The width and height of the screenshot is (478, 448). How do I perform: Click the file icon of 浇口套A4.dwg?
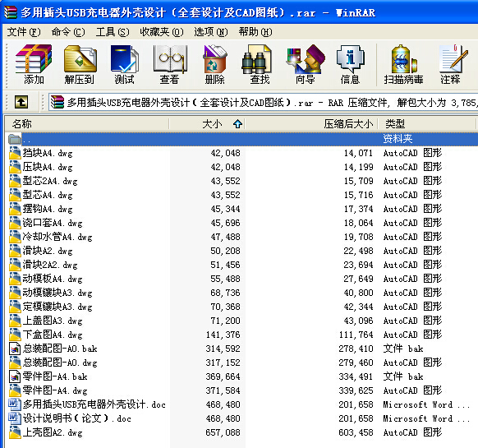click(x=15, y=223)
